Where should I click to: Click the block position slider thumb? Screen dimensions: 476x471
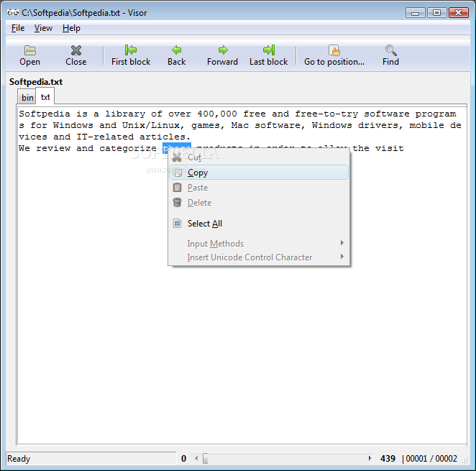point(206,458)
